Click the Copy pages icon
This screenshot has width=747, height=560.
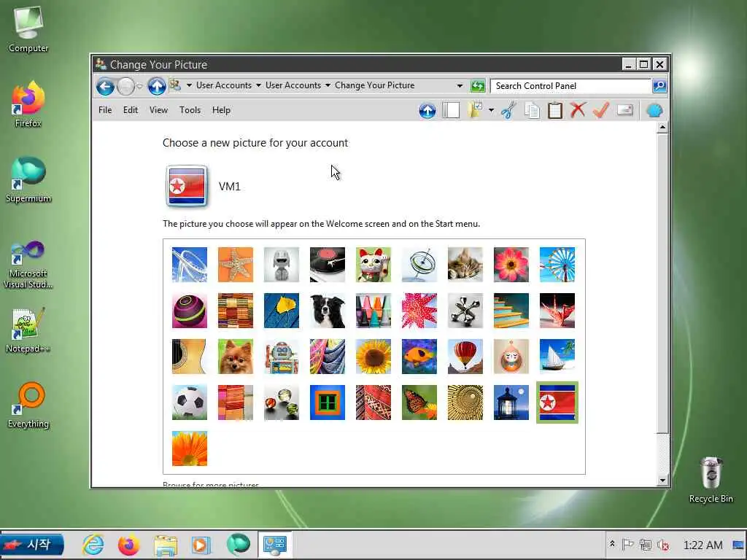click(532, 111)
